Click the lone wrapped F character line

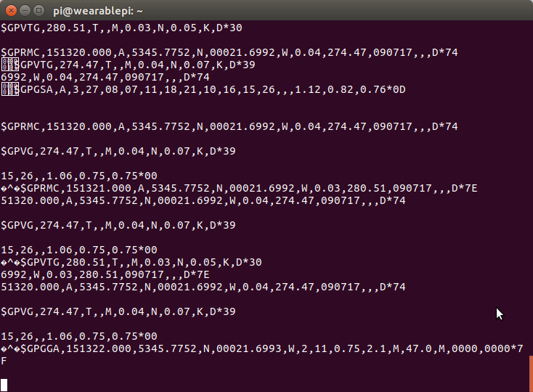(4, 361)
